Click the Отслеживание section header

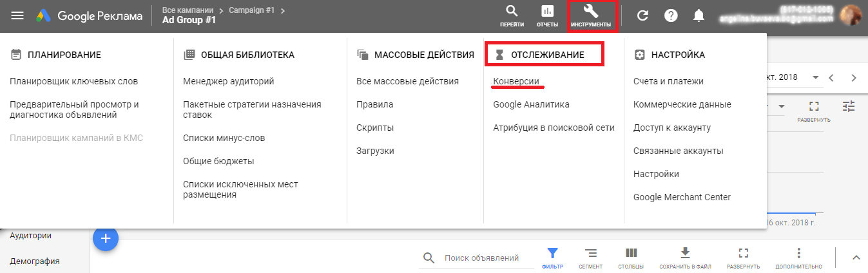(x=539, y=55)
